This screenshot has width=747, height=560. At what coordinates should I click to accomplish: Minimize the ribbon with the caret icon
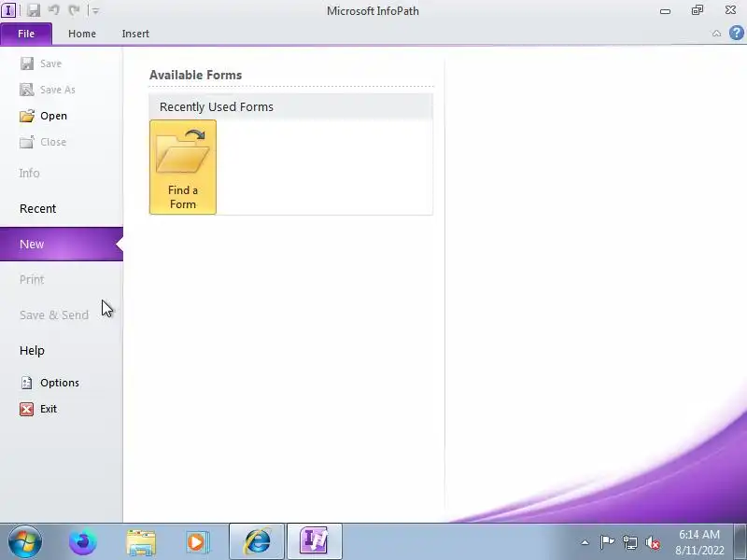click(716, 34)
